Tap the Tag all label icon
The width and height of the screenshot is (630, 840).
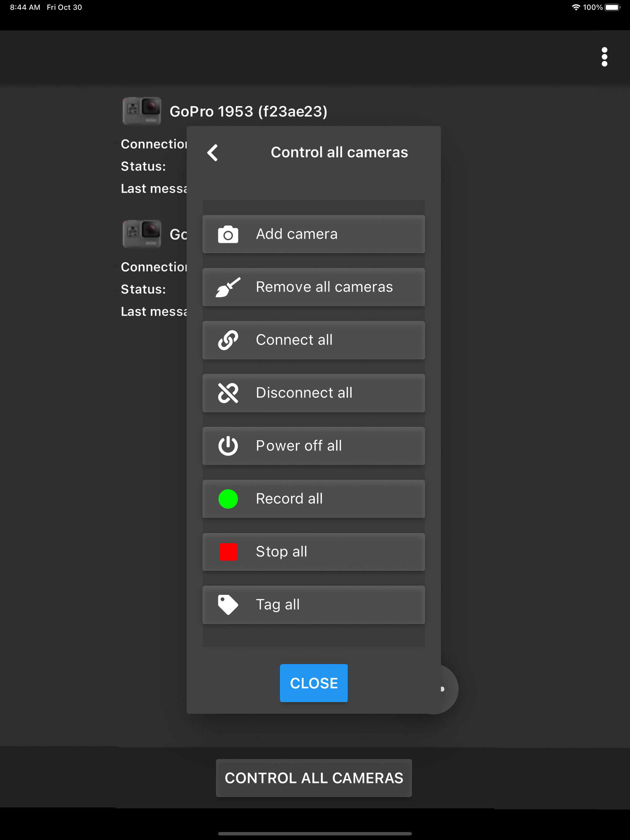[227, 604]
